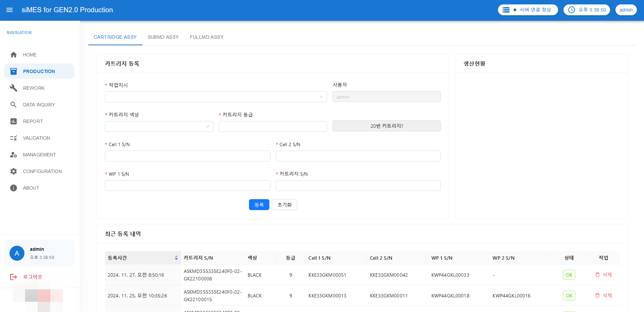Click the About info icon
644x312 pixels.
click(14, 188)
